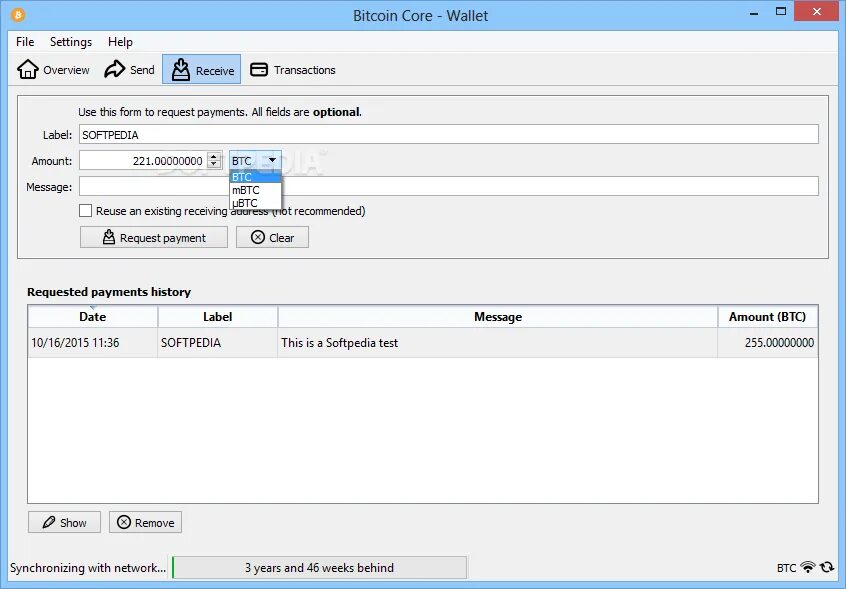Click the sync progress bar '3 years and 46 weeks behind'
Screen dimensions: 846x589
[x=319, y=567]
